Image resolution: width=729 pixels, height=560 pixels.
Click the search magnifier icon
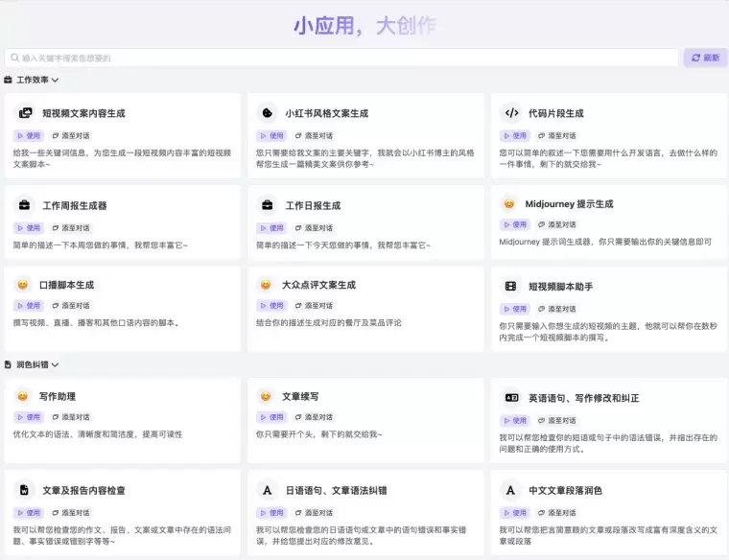[15, 58]
